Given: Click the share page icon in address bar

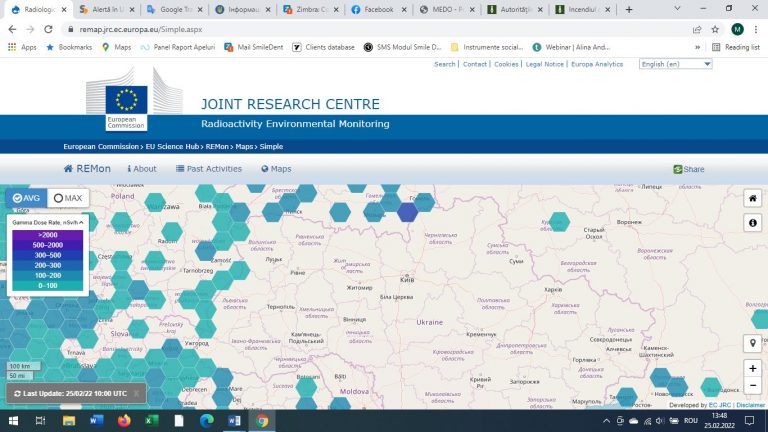Looking at the screenshot, I should 697,29.
